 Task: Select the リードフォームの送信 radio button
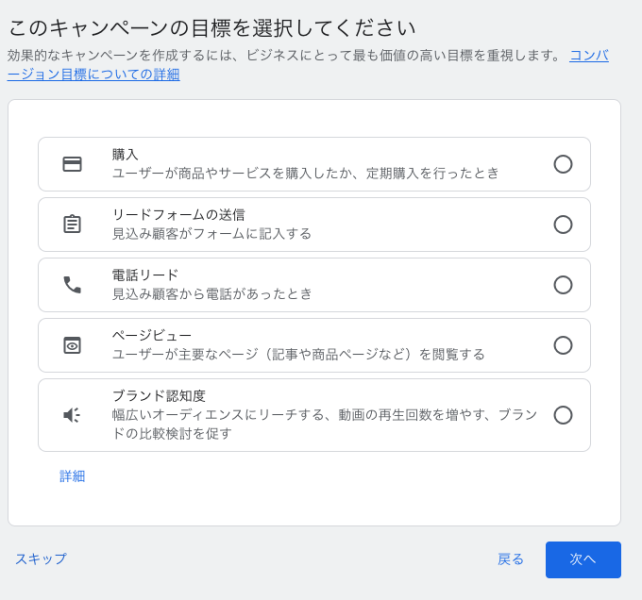pos(563,224)
